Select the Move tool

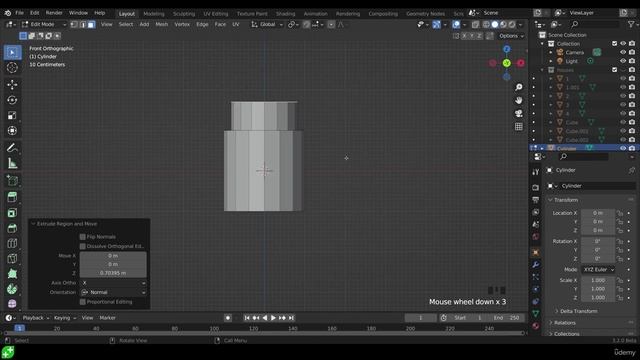tap(12, 84)
